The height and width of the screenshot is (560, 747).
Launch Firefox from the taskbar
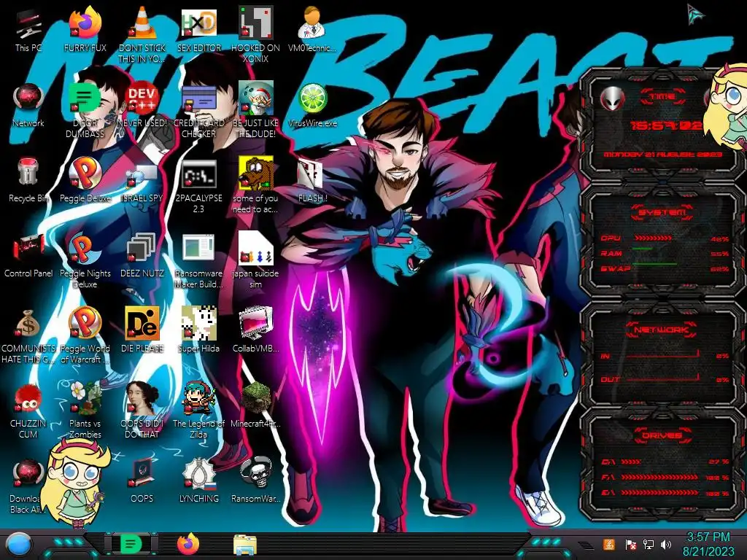[188, 544]
